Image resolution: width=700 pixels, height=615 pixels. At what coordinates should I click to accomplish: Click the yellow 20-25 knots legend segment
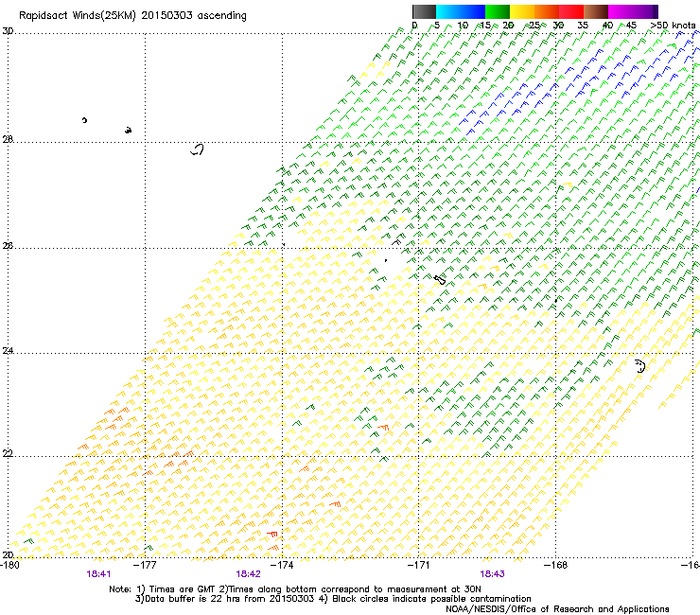pos(522,11)
